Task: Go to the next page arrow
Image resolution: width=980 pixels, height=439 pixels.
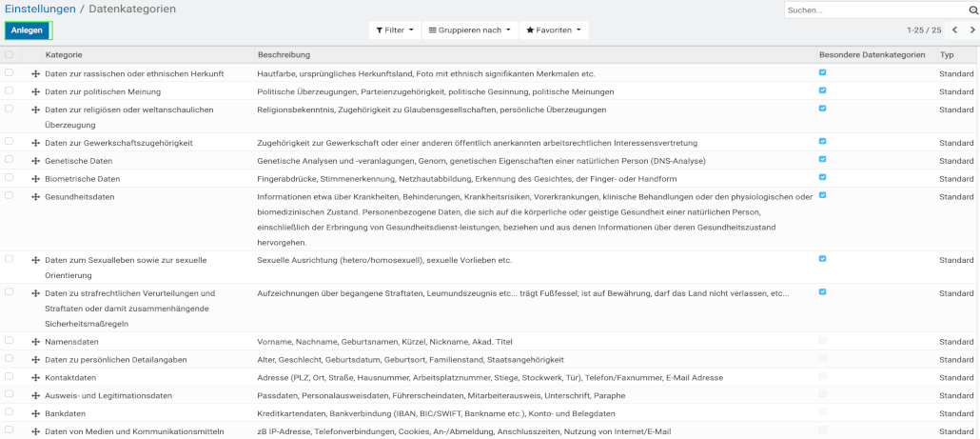Action: click(x=971, y=30)
